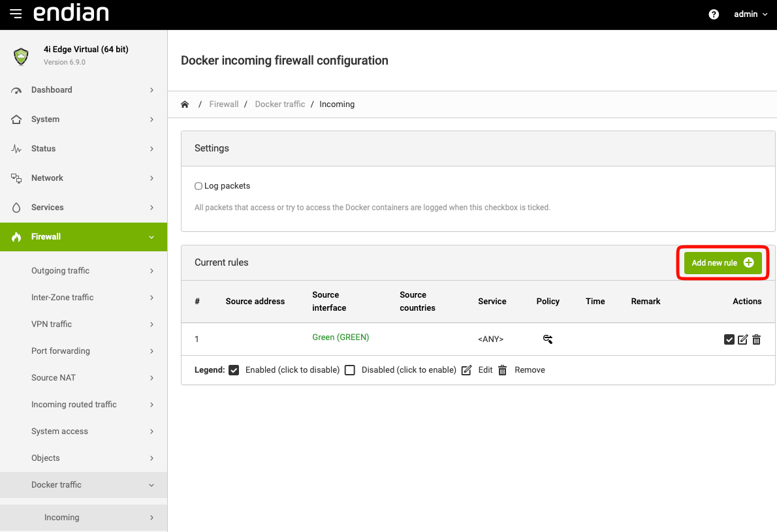Click the Green (GREEN) source interface
Viewport: 777px width, 532px height.
340,337
